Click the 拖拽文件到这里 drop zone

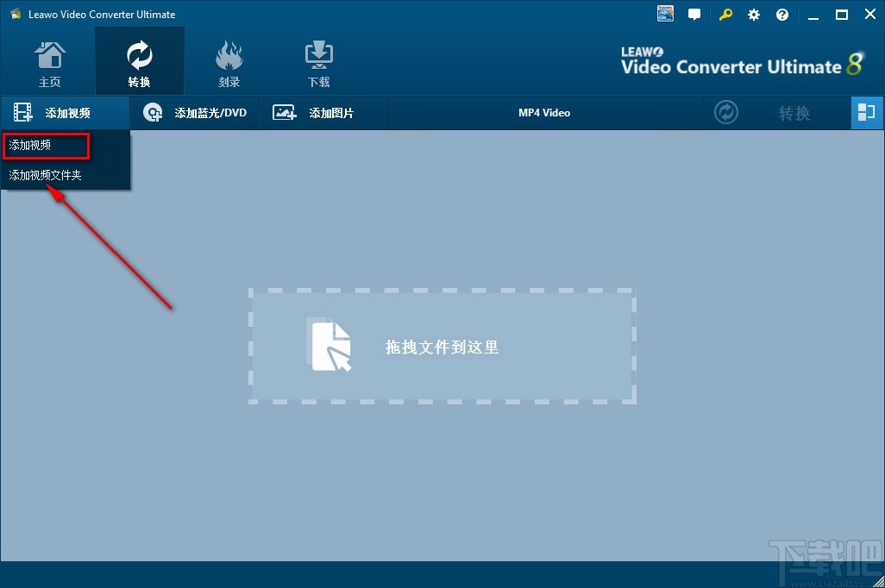pyautogui.click(x=442, y=347)
